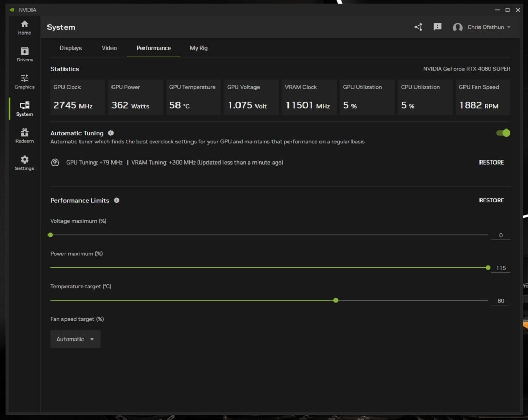Click the Voltage maximum value field
The width and height of the screenshot is (528, 420).
(x=501, y=235)
